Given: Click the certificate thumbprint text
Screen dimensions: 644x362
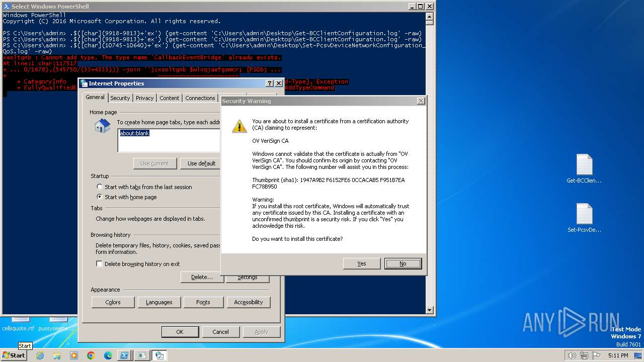Looking at the screenshot, I should (x=328, y=183).
